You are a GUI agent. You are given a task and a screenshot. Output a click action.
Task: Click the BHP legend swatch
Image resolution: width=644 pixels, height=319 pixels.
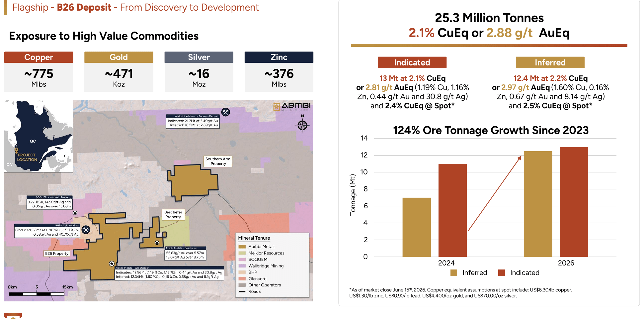click(x=242, y=272)
